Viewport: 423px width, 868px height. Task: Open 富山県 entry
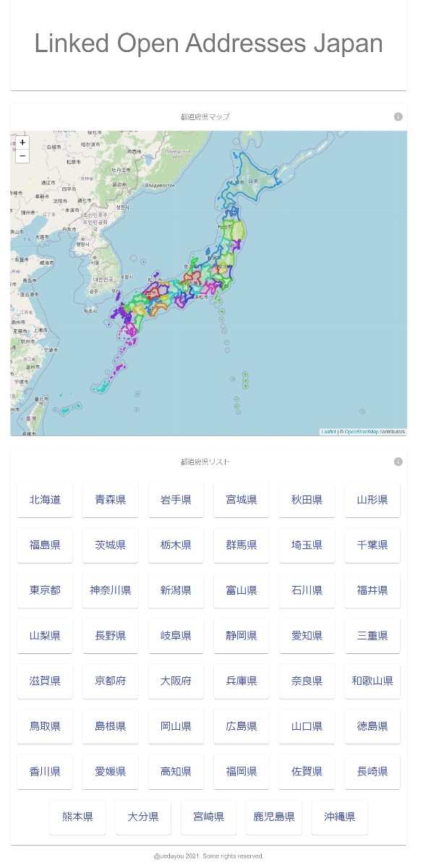[242, 590]
